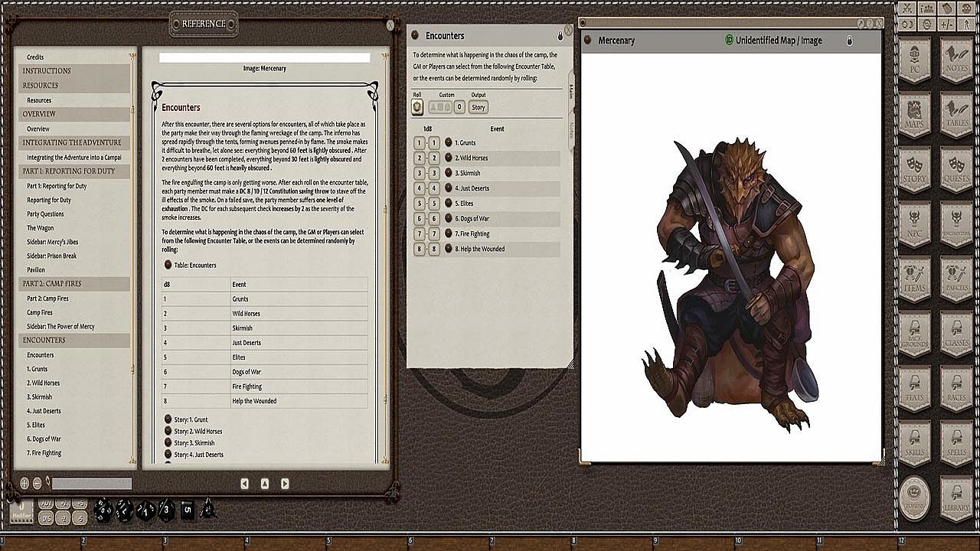Toggle the ID status of the Mercenary image
Viewport: 980px width, 551px height.
coord(729,41)
